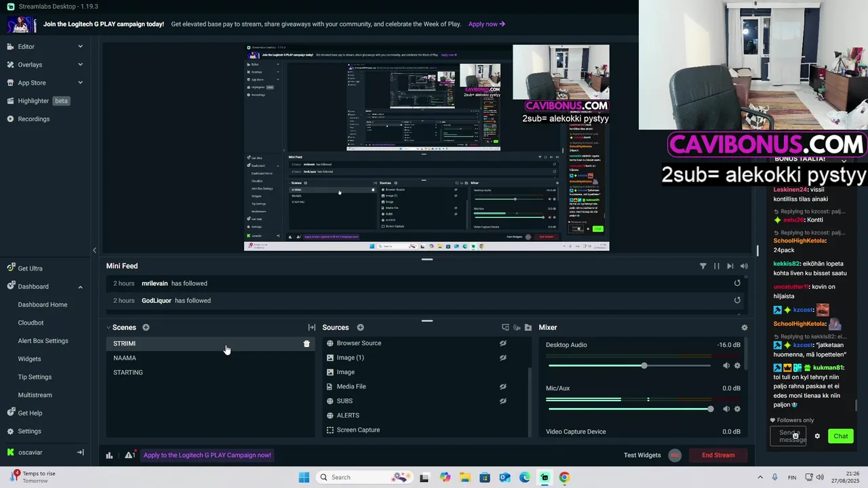Open Dashboard Home

(x=42, y=305)
